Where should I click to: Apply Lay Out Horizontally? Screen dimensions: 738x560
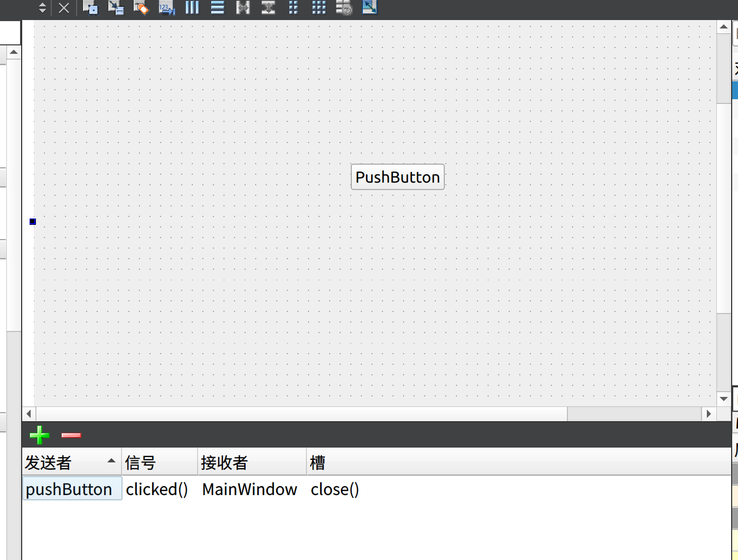(x=192, y=7)
